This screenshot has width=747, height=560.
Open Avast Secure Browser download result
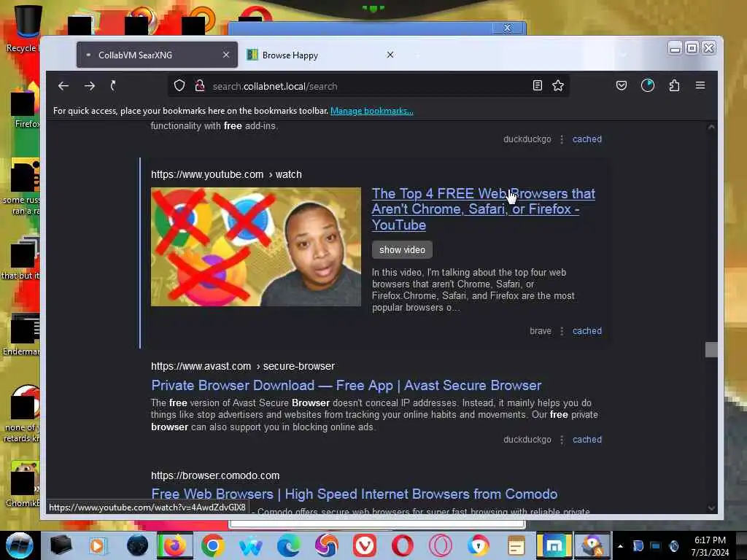coord(347,385)
